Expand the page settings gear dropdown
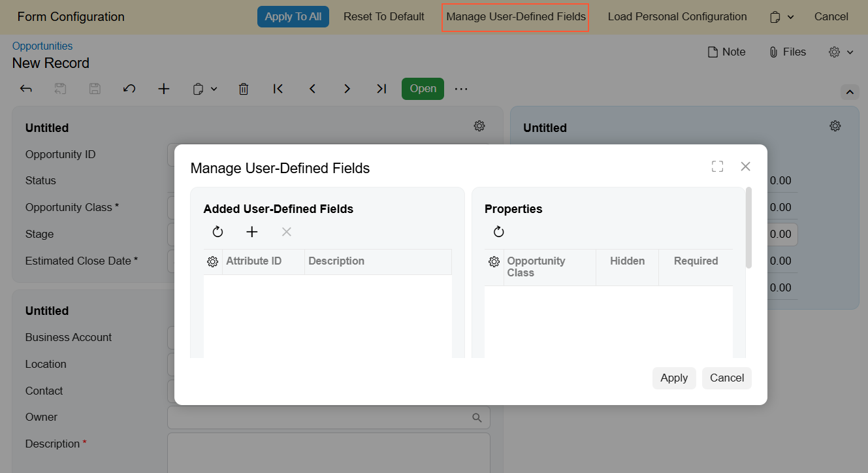Image resolution: width=868 pixels, height=473 pixels. coord(841,52)
